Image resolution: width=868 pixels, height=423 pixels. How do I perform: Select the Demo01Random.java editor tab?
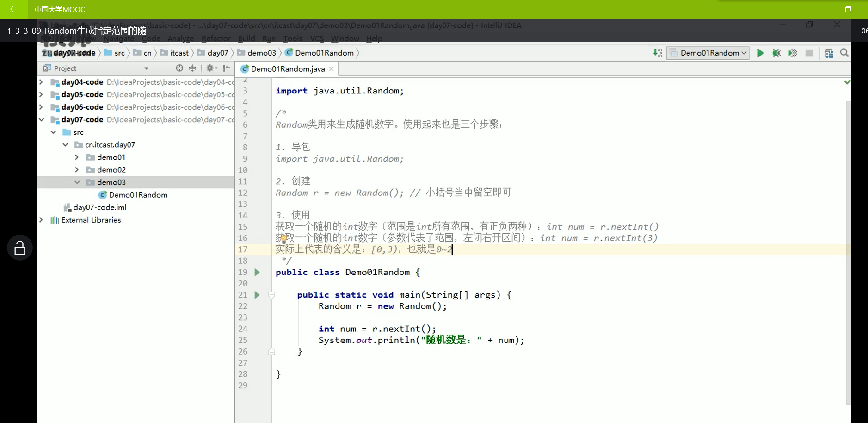288,69
